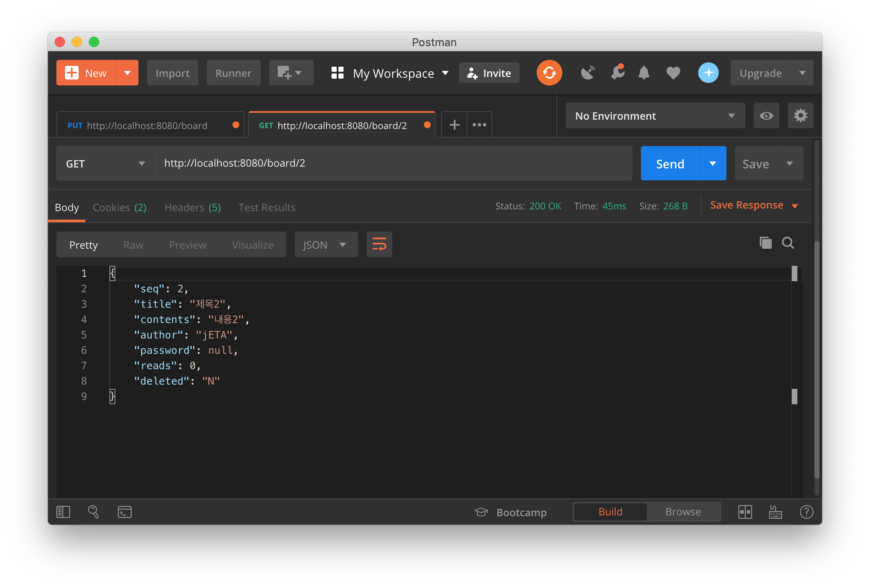Search within the response body
870x588 pixels.
coord(788,243)
